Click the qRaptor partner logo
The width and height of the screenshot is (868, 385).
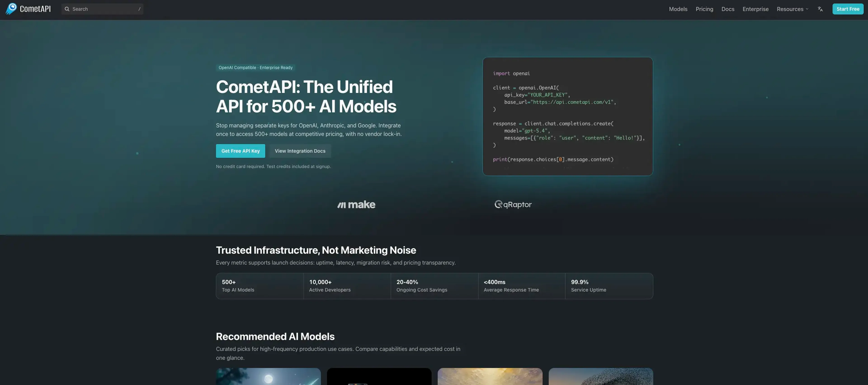pos(513,204)
